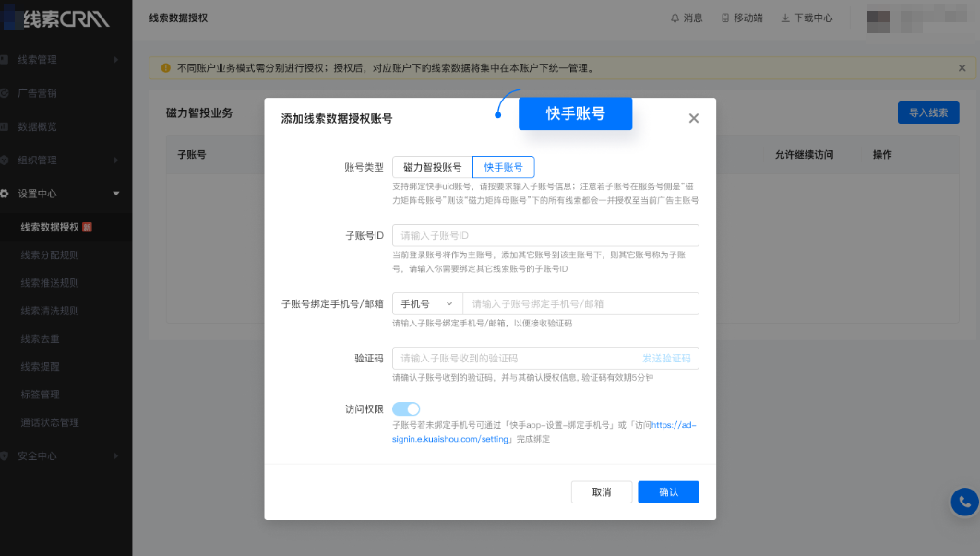Focus the 子账号ID input field
980x556 pixels.
pyautogui.click(x=545, y=235)
